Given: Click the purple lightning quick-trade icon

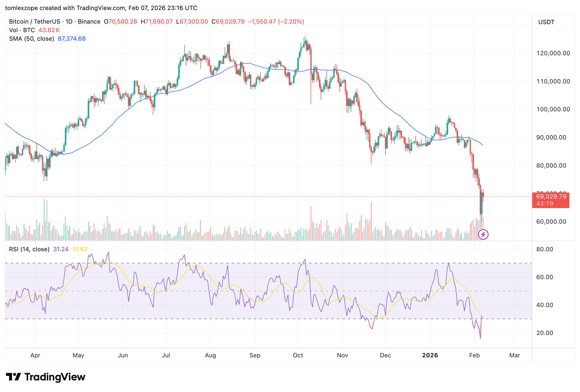Looking at the screenshot, I should [483, 234].
